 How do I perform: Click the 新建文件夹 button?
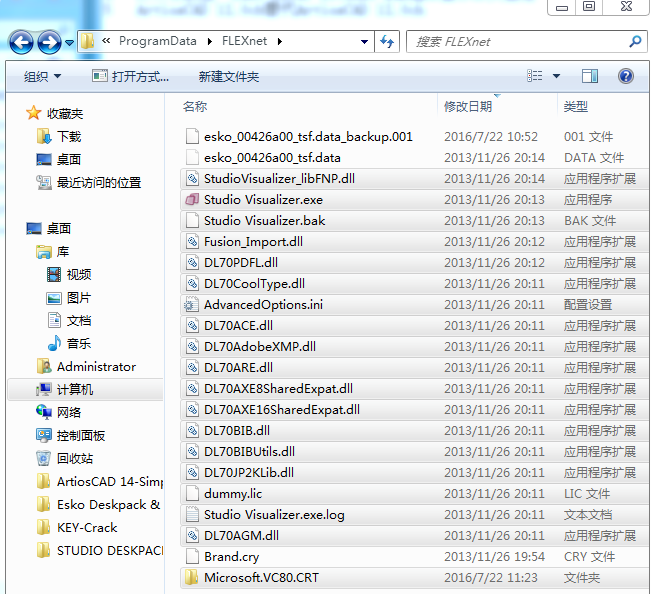tap(229, 76)
